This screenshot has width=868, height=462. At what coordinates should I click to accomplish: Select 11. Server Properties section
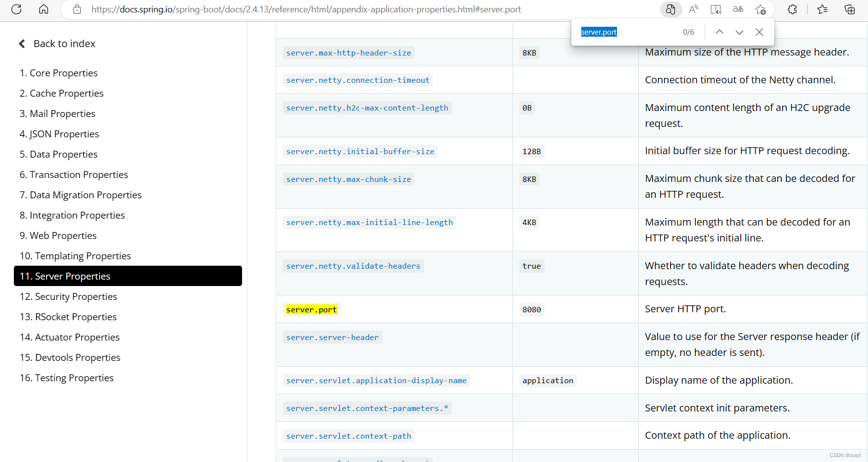64,276
